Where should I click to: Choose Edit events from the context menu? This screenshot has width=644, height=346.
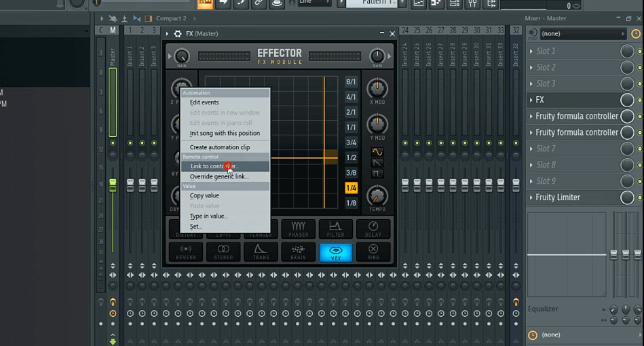(x=225, y=102)
